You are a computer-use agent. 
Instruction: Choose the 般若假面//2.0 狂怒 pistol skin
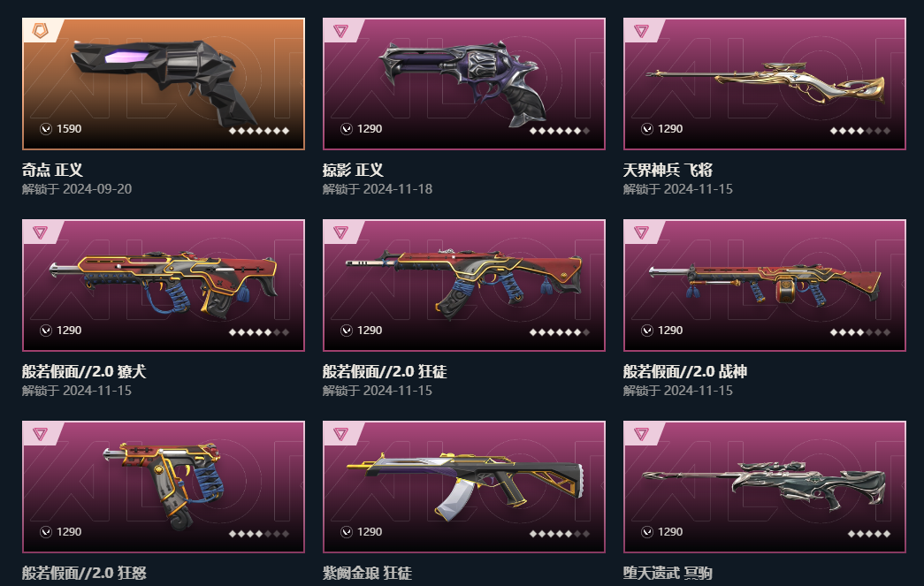164,486
